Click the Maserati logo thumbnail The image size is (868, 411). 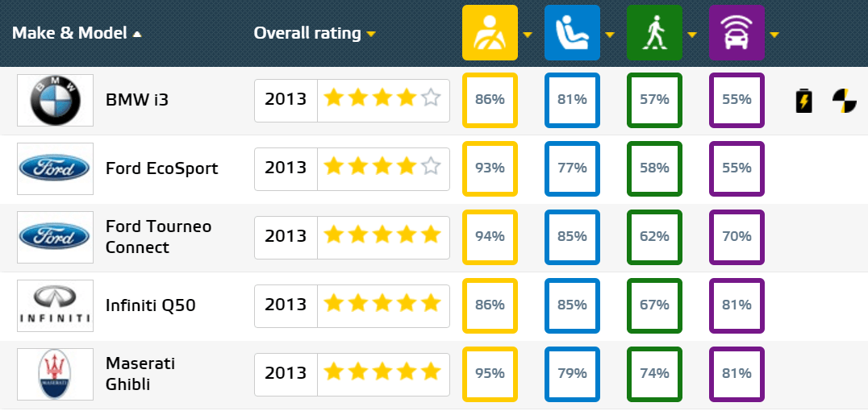pos(56,375)
